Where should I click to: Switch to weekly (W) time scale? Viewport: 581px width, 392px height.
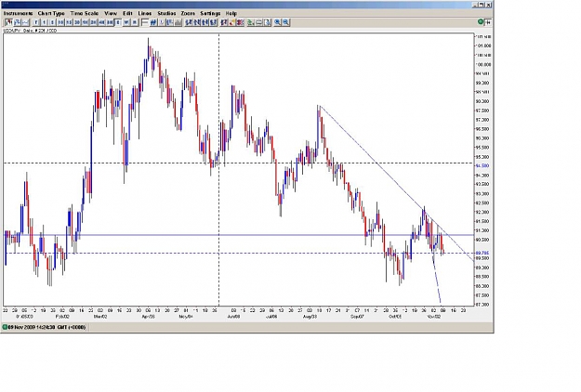click(126, 22)
